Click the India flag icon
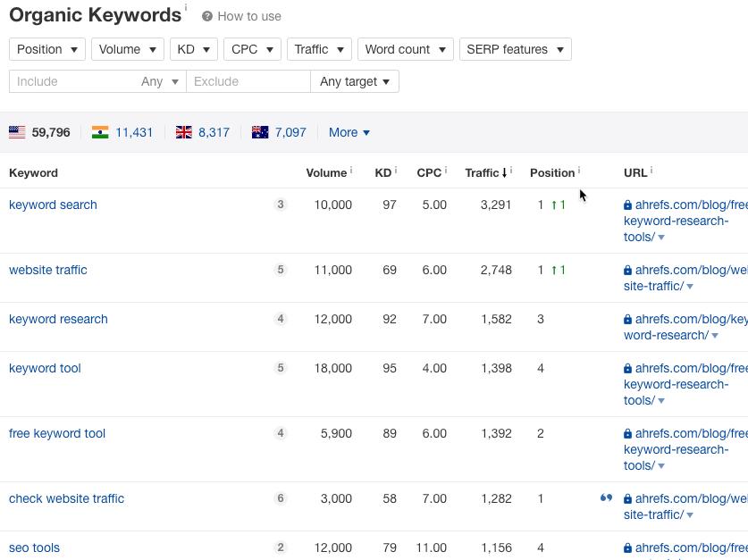This screenshot has width=748, height=560. [100, 132]
